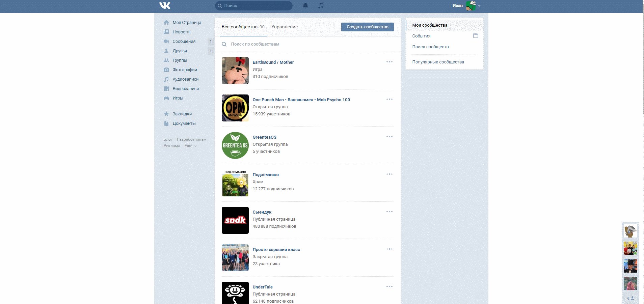The image size is (644, 304).
Task: Switch to the Все сообщества tab
Action: [243, 27]
